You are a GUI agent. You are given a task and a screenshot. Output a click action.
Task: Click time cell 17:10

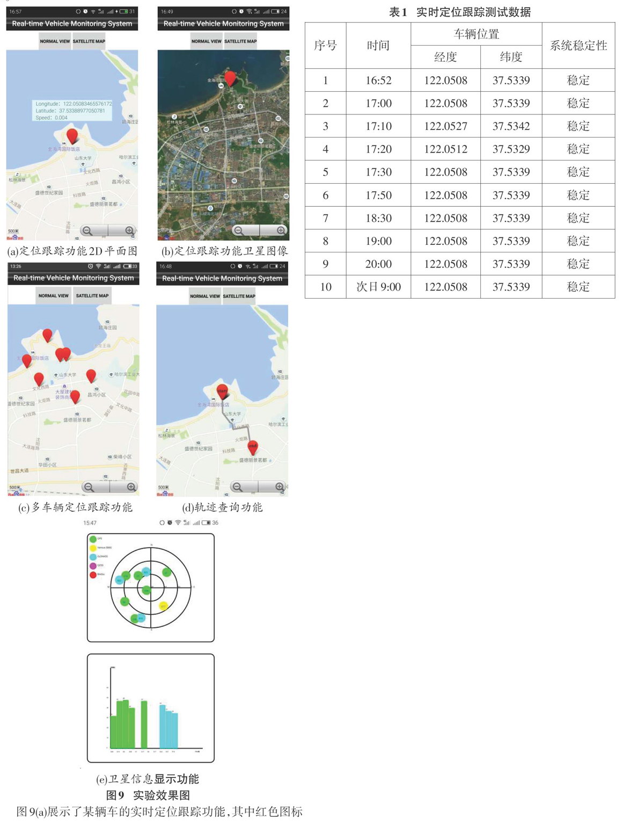378,126
